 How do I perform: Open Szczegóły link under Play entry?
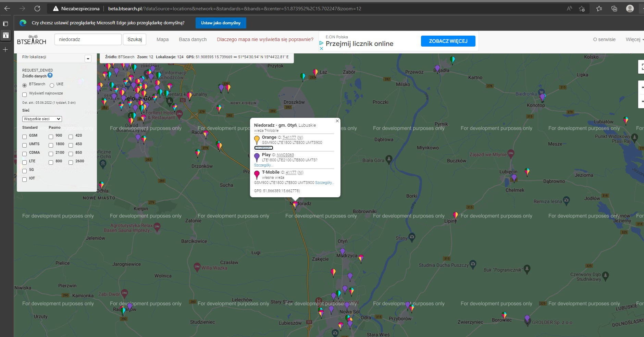point(263,165)
